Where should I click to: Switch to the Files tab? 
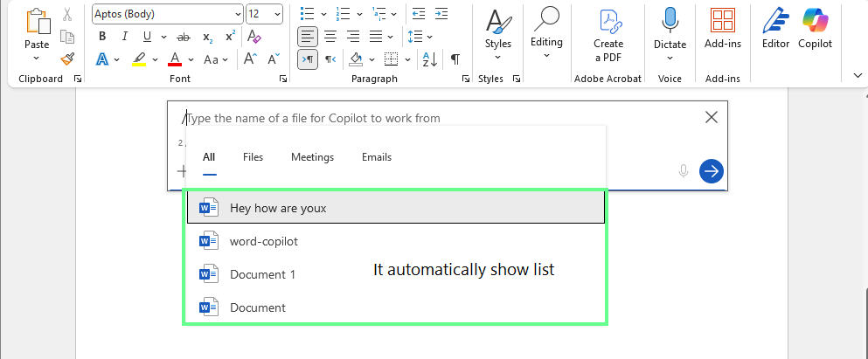click(253, 157)
